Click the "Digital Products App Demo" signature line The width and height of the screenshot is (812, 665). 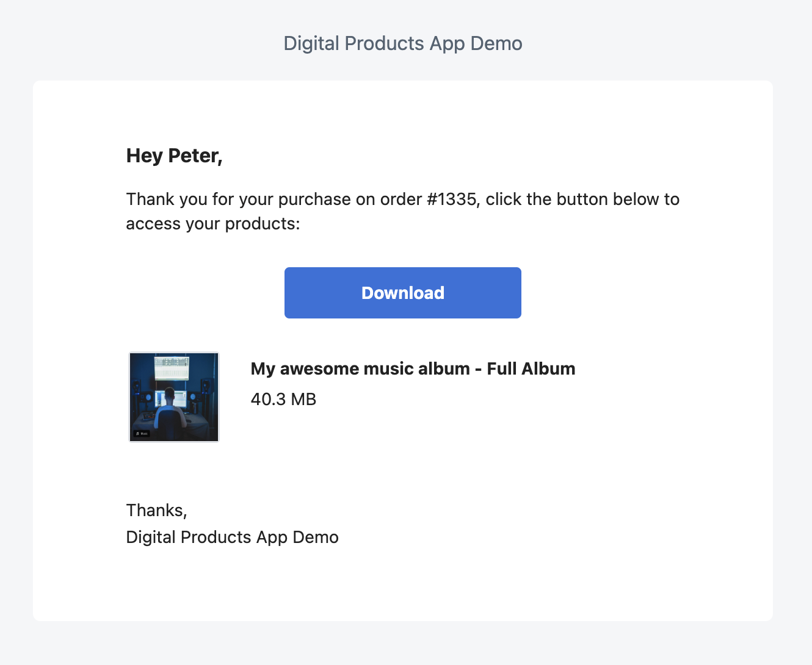232,537
